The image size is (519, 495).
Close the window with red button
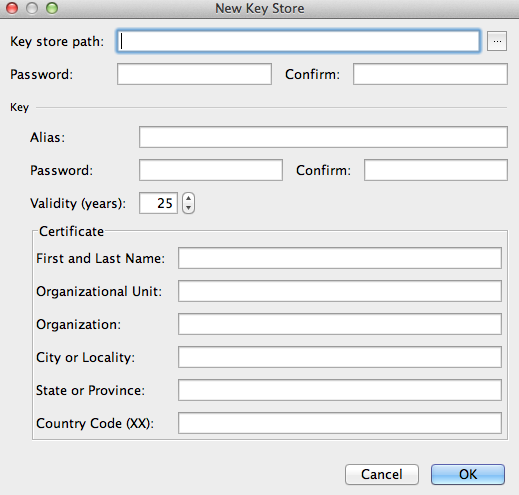click(12, 8)
